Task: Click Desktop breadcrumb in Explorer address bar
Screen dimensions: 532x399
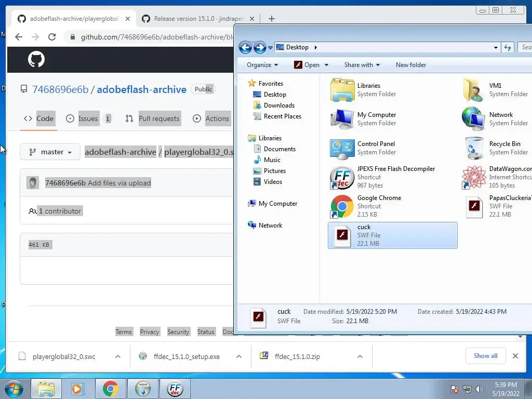Action: click(x=297, y=47)
